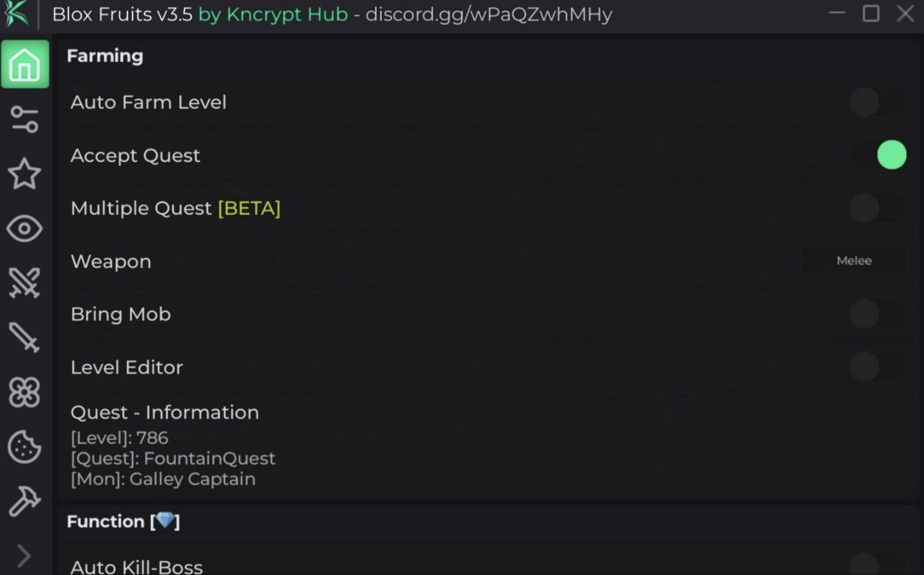Select the star sidebar icon
924x575 pixels.
point(25,174)
